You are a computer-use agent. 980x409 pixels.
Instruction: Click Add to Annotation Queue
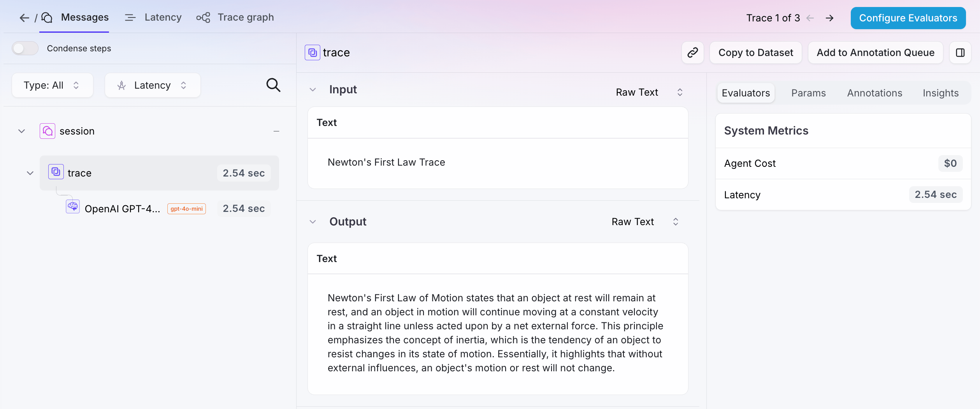coord(875,52)
